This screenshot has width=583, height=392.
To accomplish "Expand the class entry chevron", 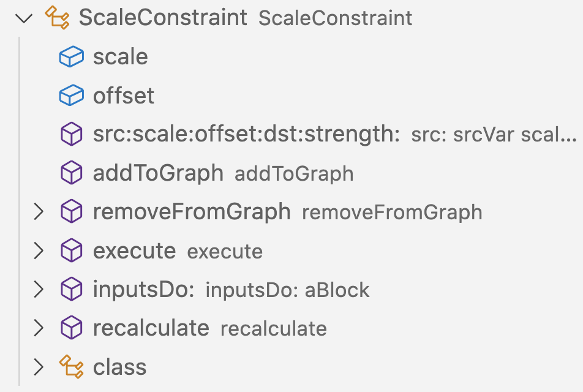I will point(39,367).
